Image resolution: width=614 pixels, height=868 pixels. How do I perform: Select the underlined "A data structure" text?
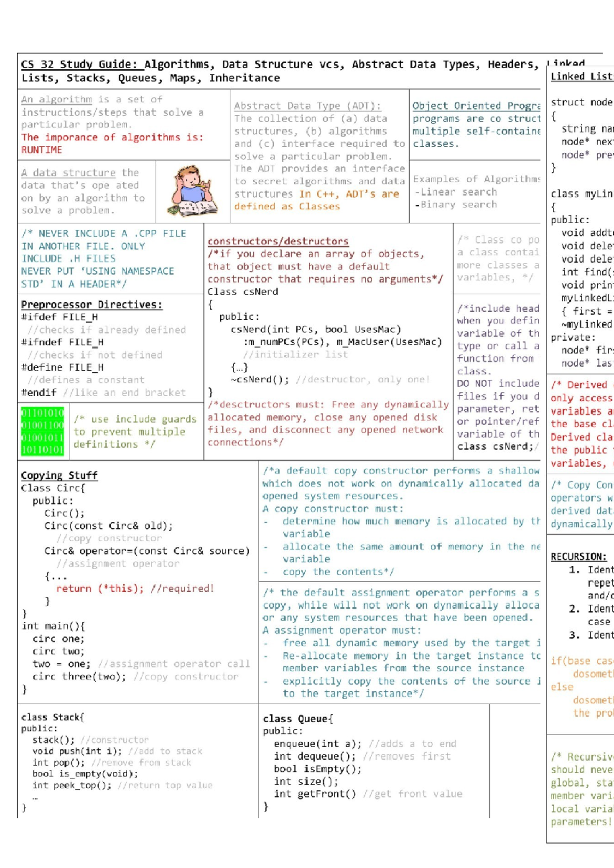(69, 173)
